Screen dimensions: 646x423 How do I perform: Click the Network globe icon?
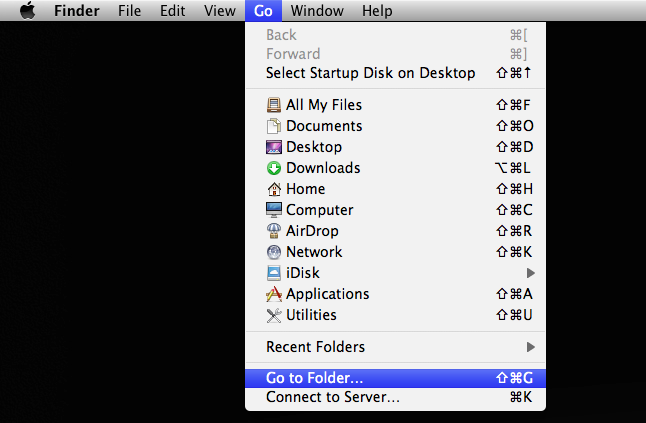point(274,252)
